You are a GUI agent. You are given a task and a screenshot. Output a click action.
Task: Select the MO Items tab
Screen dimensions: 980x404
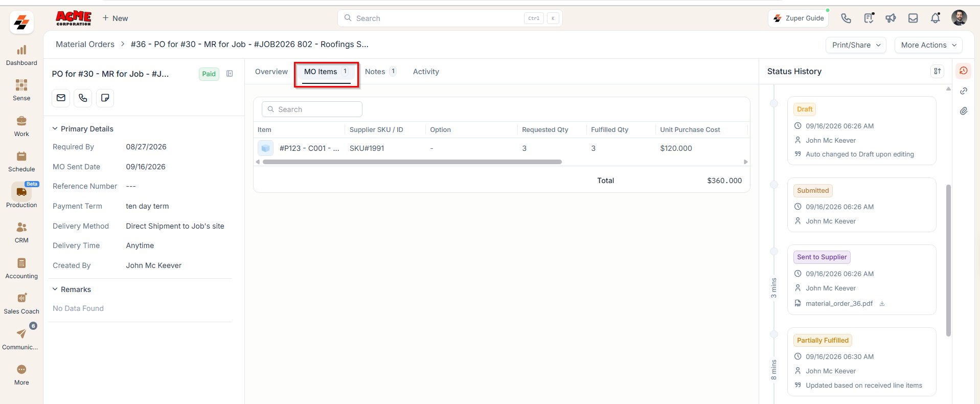tap(326, 72)
